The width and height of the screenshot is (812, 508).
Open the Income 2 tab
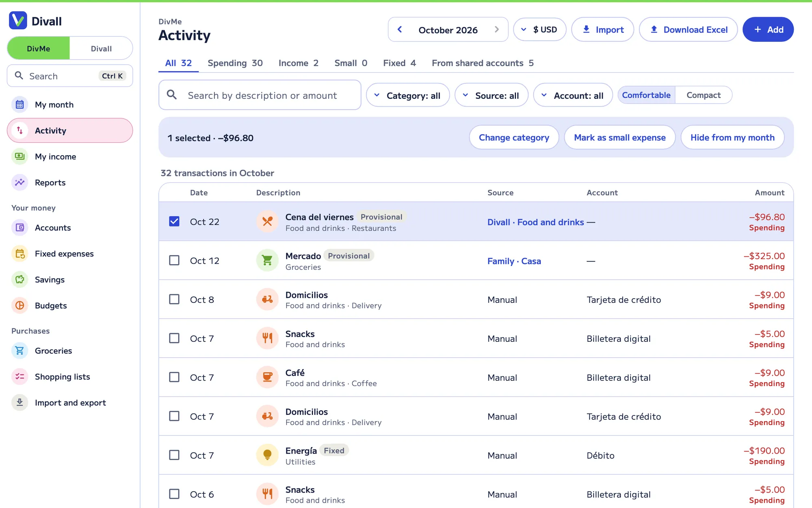tap(298, 63)
